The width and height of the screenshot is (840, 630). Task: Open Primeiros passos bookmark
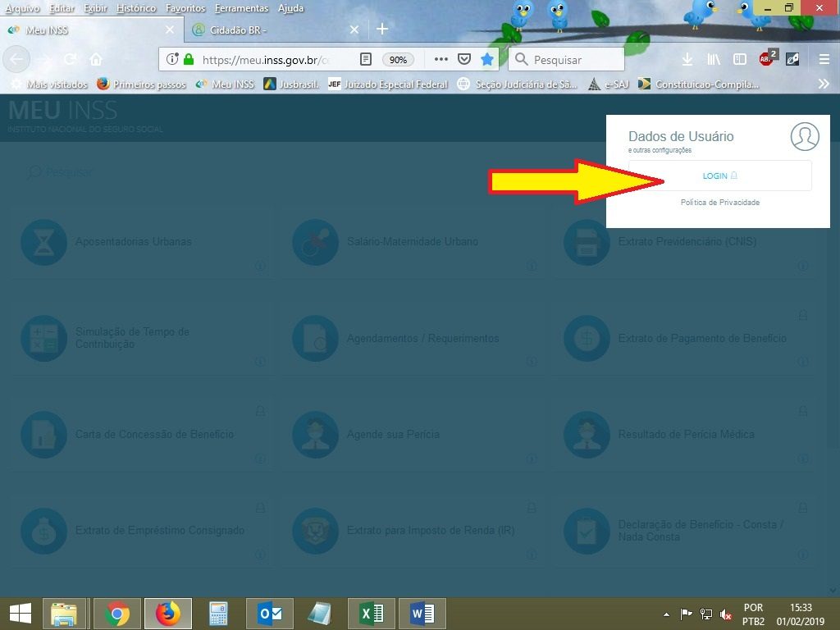tap(141, 84)
